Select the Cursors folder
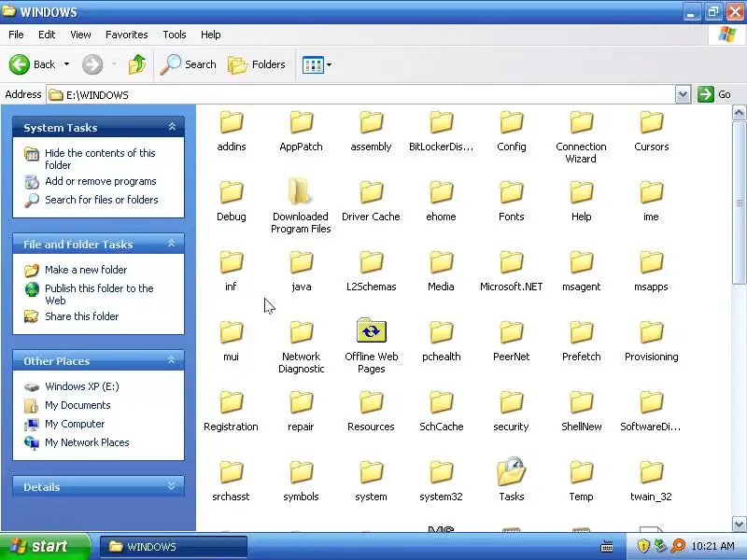The width and height of the screenshot is (747, 560). [651, 132]
